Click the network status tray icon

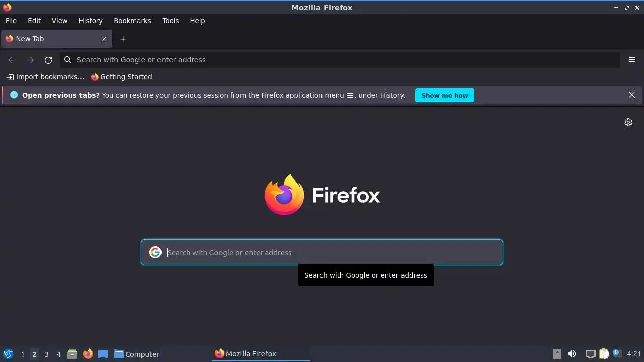click(591, 354)
